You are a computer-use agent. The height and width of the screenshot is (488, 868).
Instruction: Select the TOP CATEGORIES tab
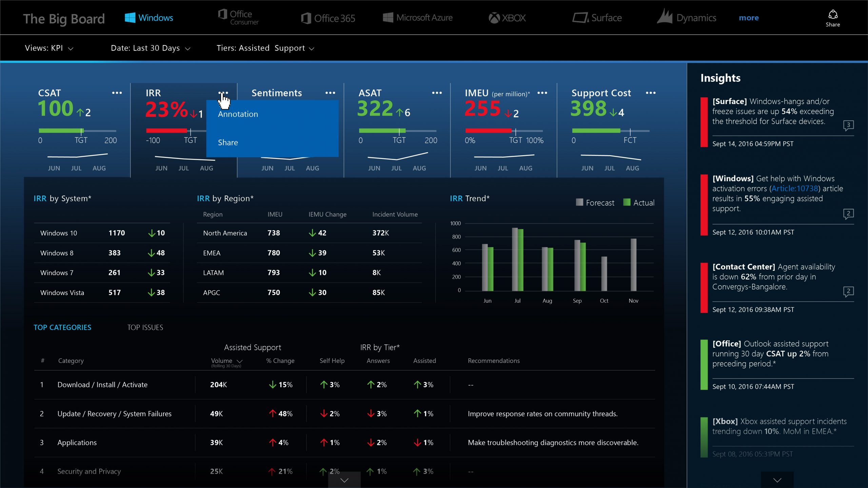tap(62, 327)
